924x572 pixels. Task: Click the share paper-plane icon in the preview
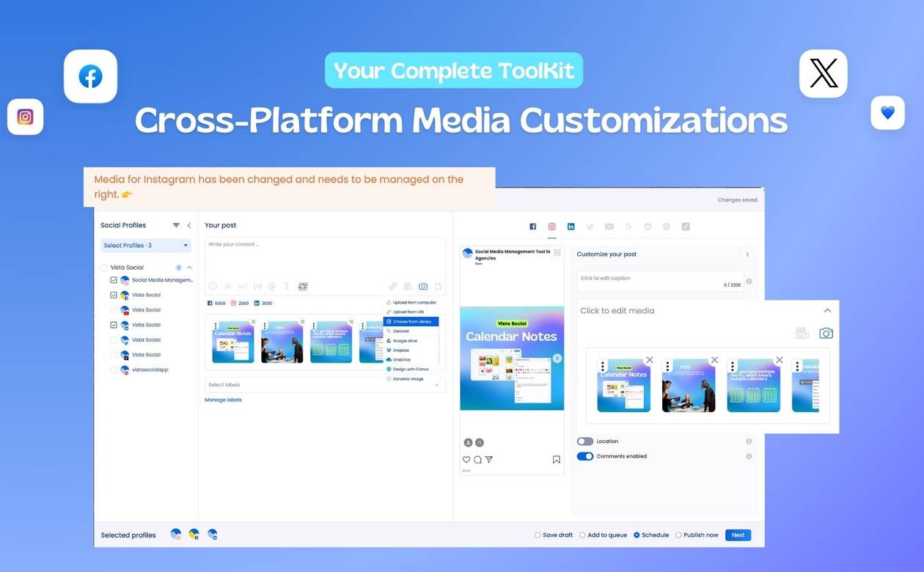pos(489,460)
